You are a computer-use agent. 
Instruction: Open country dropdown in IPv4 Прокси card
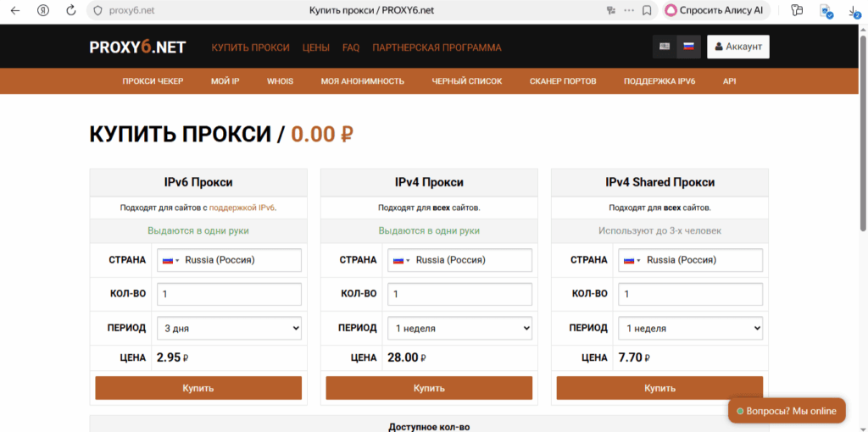(x=460, y=260)
